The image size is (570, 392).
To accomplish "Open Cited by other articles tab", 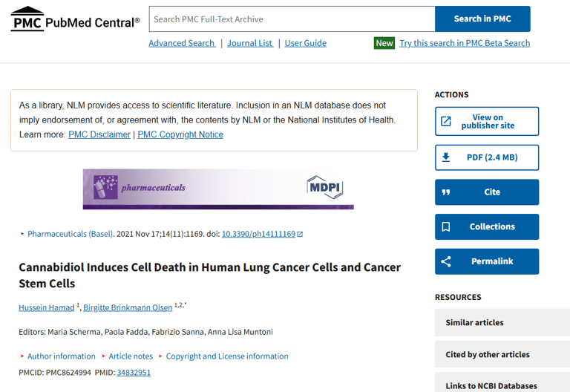I will click(x=502, y=354).
